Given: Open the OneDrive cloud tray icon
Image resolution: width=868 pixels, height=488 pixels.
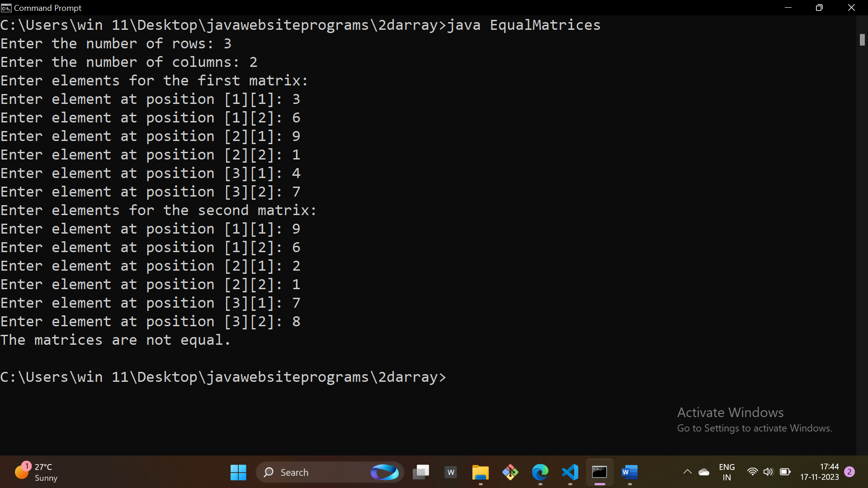Looking at the screenshot, I should [704, 472].
